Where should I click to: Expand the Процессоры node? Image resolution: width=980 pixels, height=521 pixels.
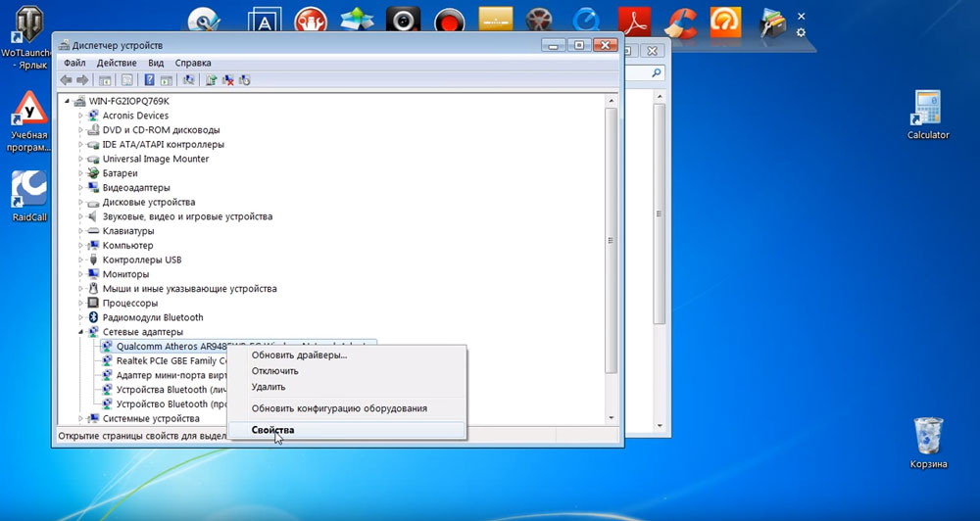pos(81,303)
